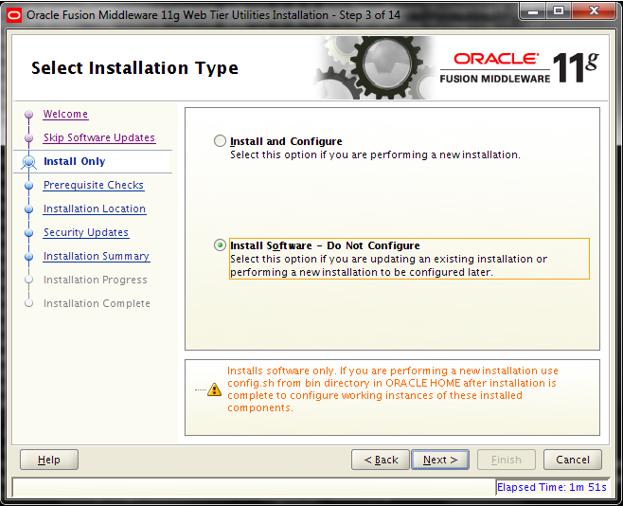Click the Installation Complete step bullet
Image resolution: width=623 pixels, height=506 pixels.
tap(29, 303)
